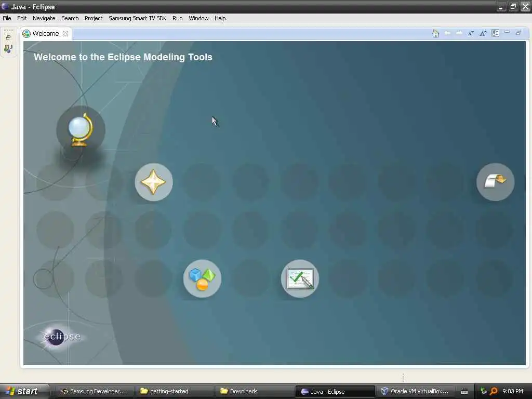This screenshot has height=399, width=532.
Task: Close the Welcome tab
Action: (65, 34)
